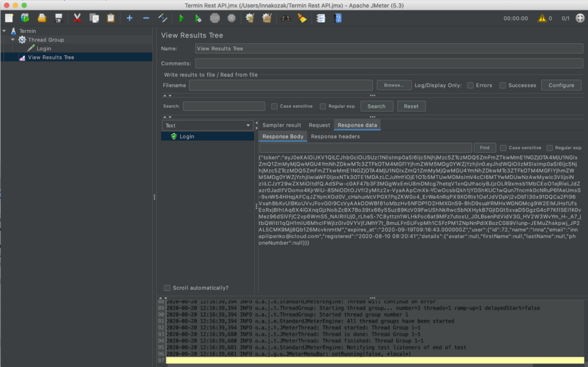Open the Text renderer dropdown
The image size is (588, 367).
click(x=207, y=126)
